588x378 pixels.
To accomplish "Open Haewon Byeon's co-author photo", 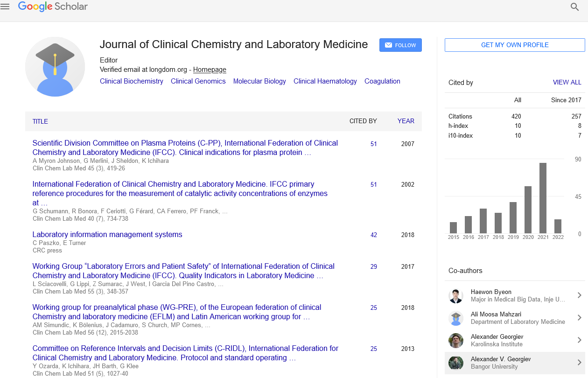I will pos(455,296).
